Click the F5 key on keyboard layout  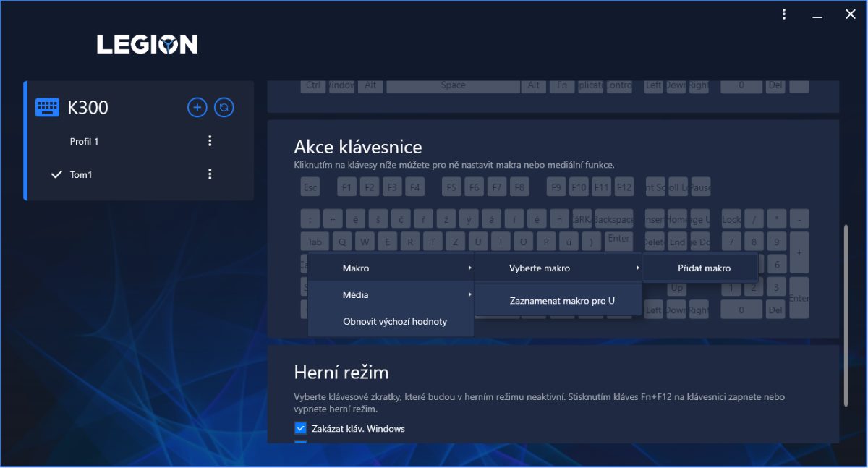[451, 187]
